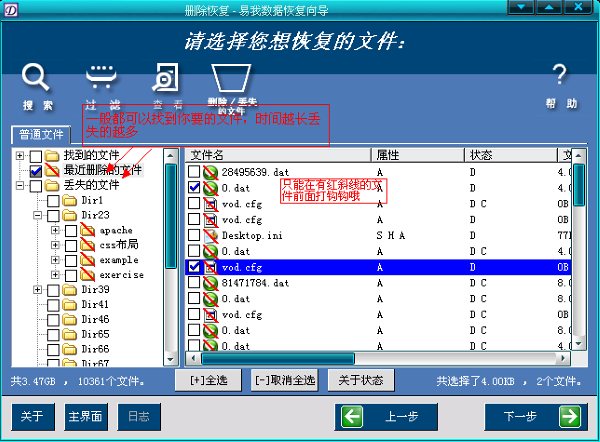Click the Dir66 folder icon
Image resolution: width=600 pixels, height=442 pixels.
coord(70,349)
